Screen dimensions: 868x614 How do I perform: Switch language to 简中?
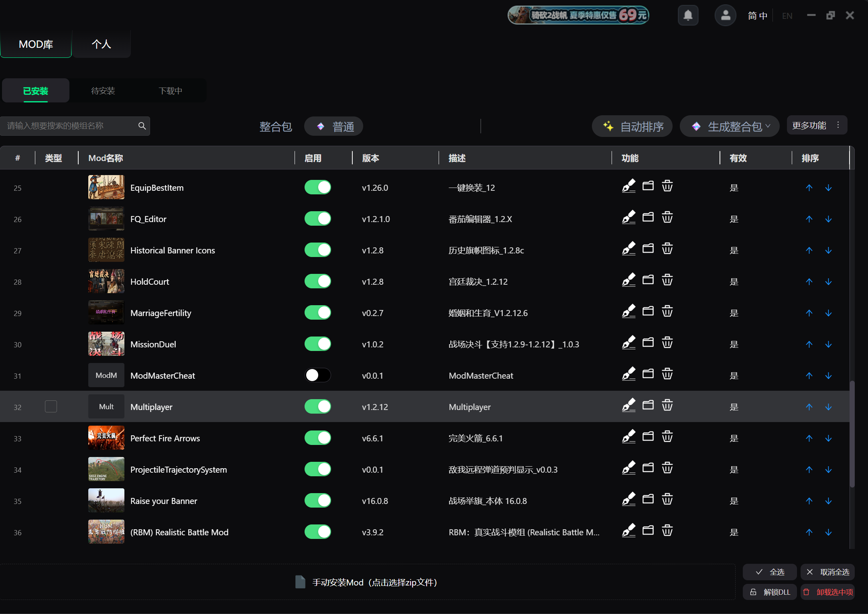(757, 16)
